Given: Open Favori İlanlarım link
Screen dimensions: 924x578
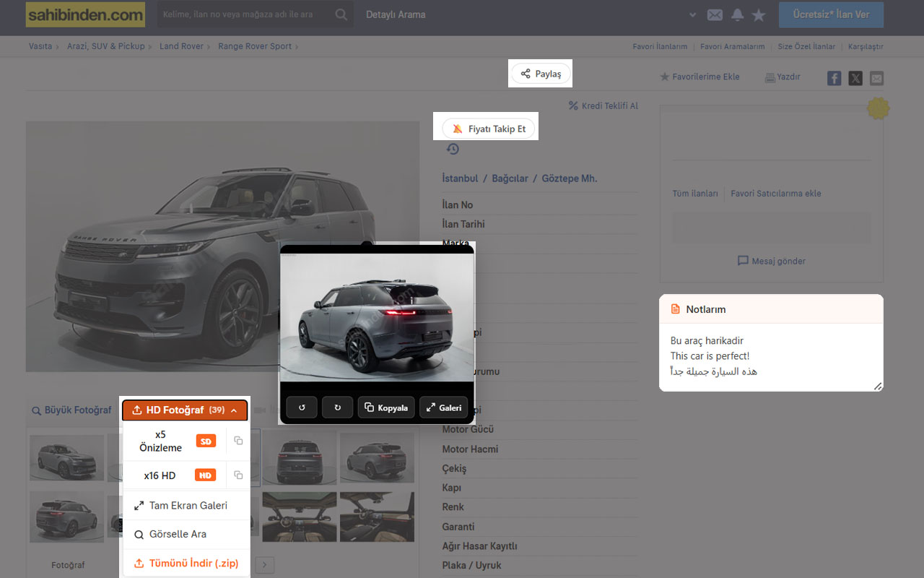Looking at the screenshot, I should (x=660, y=47).
